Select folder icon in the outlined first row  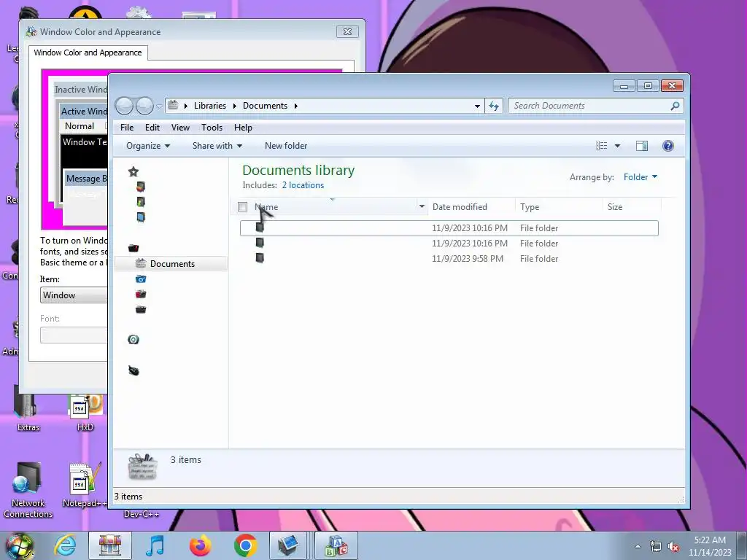pyautogui.click(x=260, y=227)
